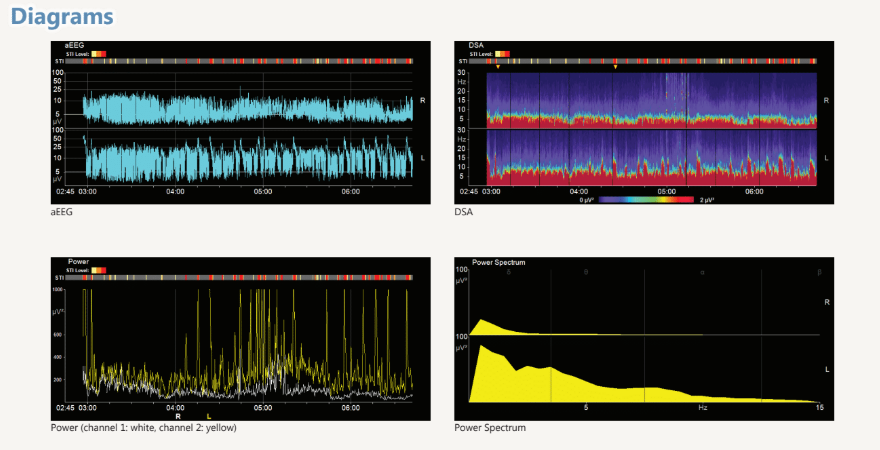Click the first orange marker triangle in DSA
The height and width of the screenshot is (450, 880).
pos(497,68)
